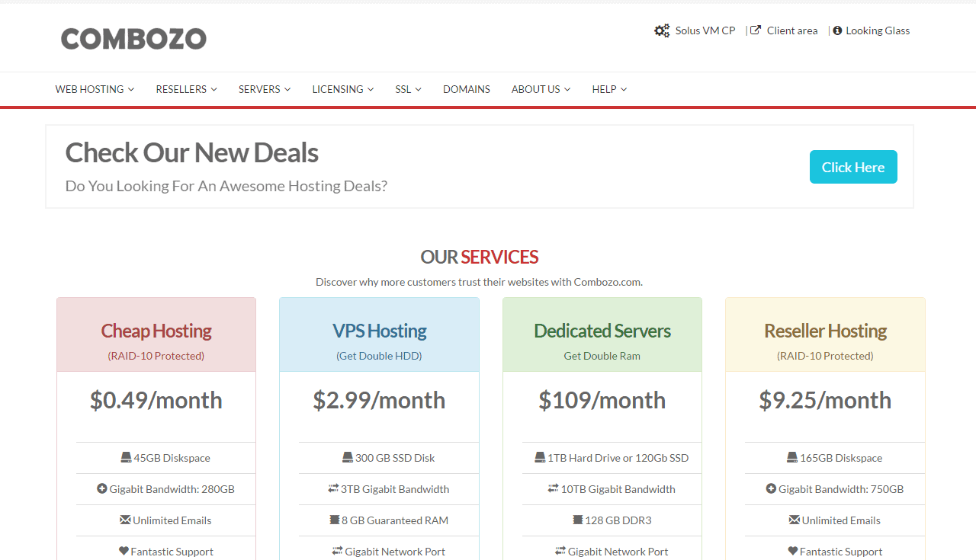Open the LICENSING dropdown menu
The image size is (976, 560).
[x=343, y=89]
